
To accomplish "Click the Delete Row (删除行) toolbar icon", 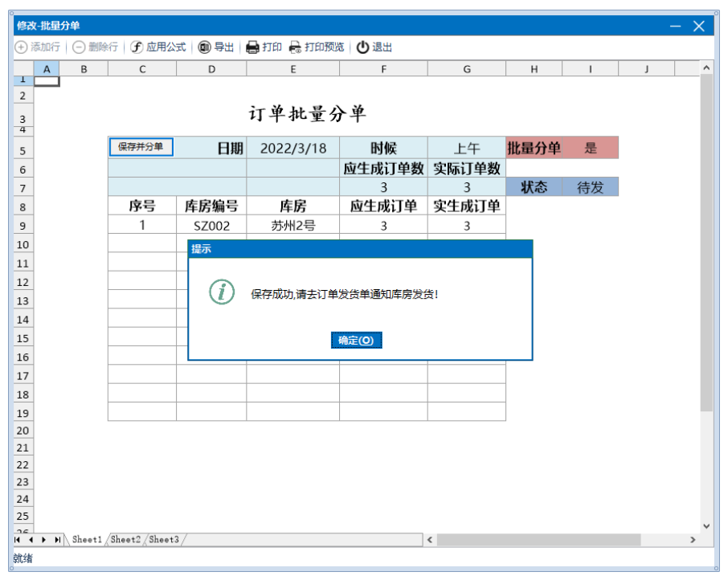I will point(79,47).
